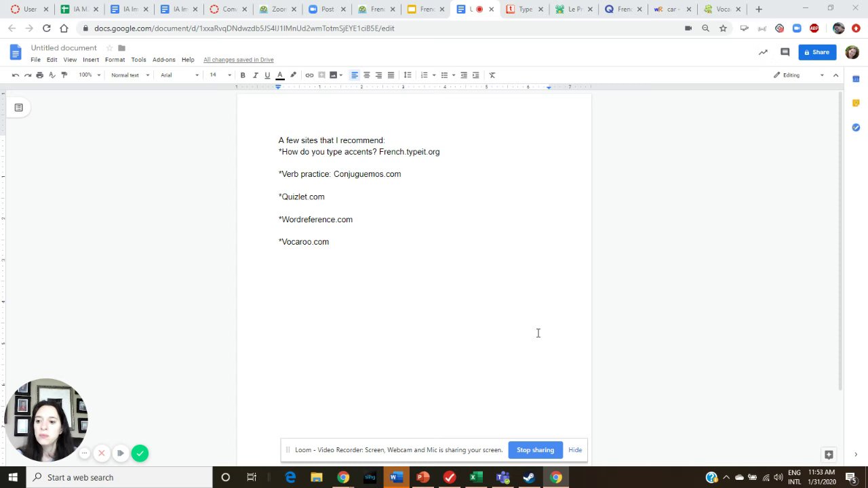Viewport: 868px width, 488px height.
Task: Open the Google Docs home icon
Action: point(16,52)
